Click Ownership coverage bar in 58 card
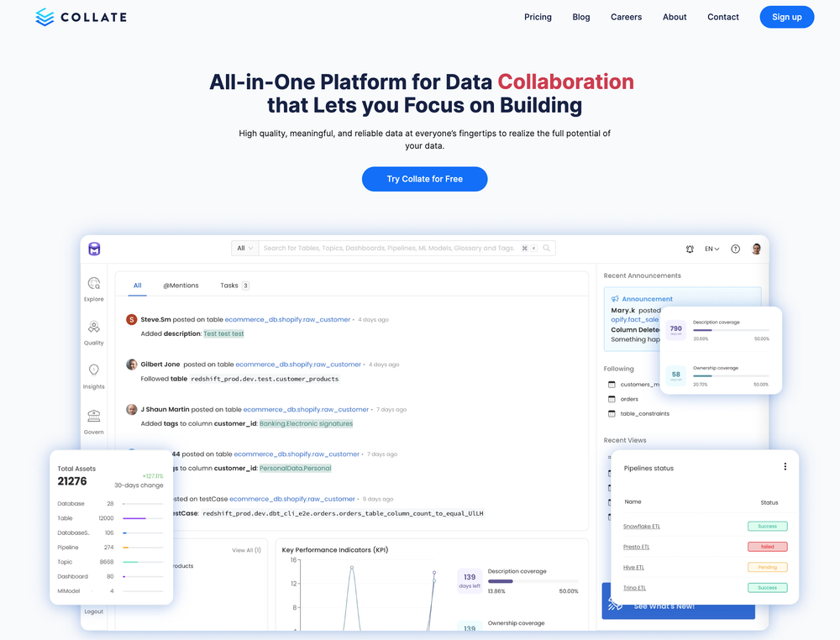 tap(731, 376)
